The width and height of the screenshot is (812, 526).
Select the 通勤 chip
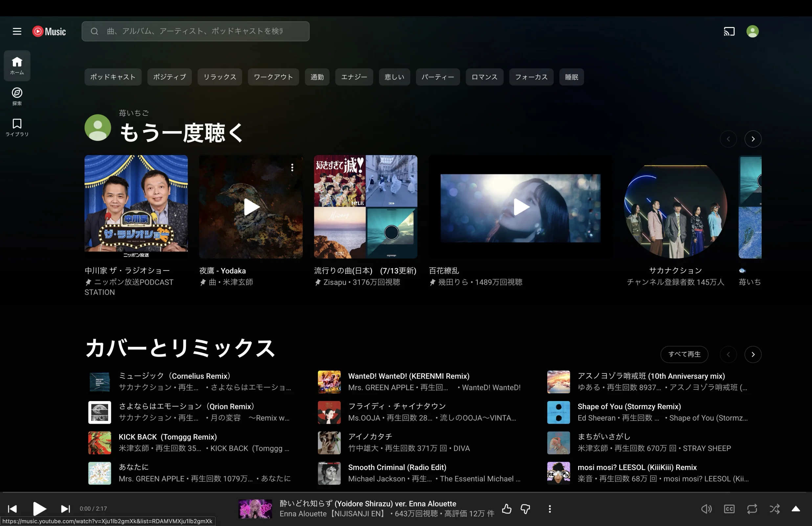pyautogui.click(x=317, y=77)
